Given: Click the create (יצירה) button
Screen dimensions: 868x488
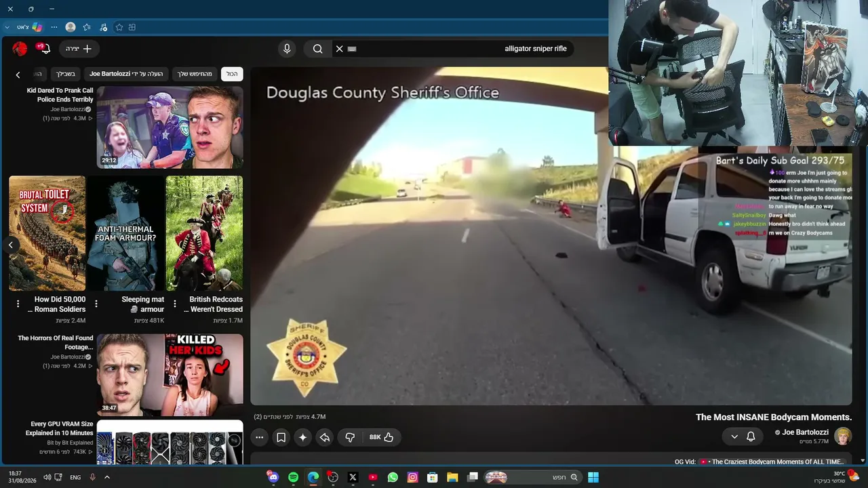Looking at the screenshot, I should (x=79, y=49).
